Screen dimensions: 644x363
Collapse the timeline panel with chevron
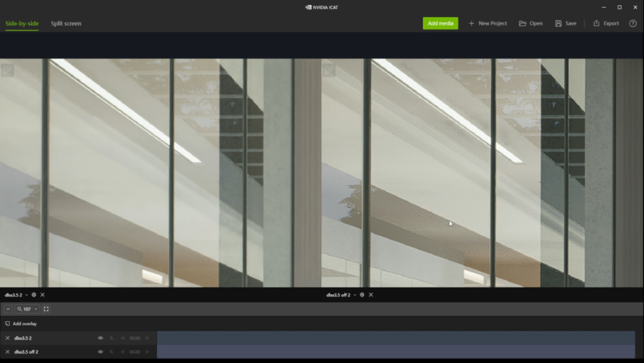point(8,309)
